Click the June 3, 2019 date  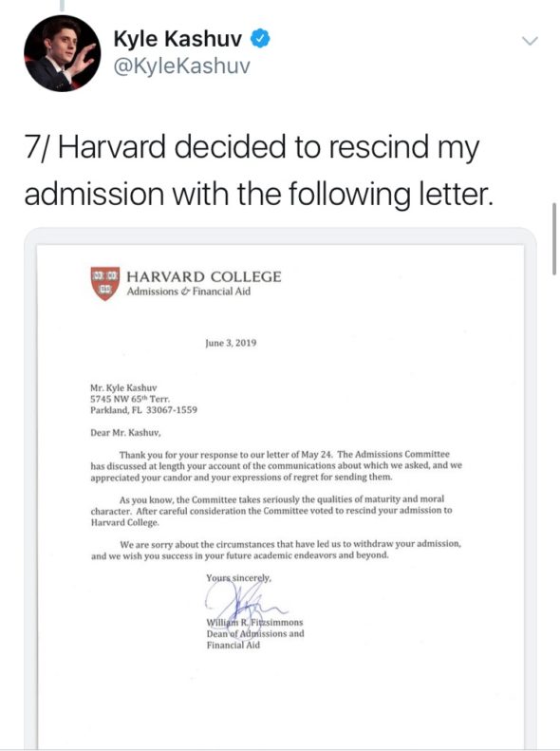point(231,343)
